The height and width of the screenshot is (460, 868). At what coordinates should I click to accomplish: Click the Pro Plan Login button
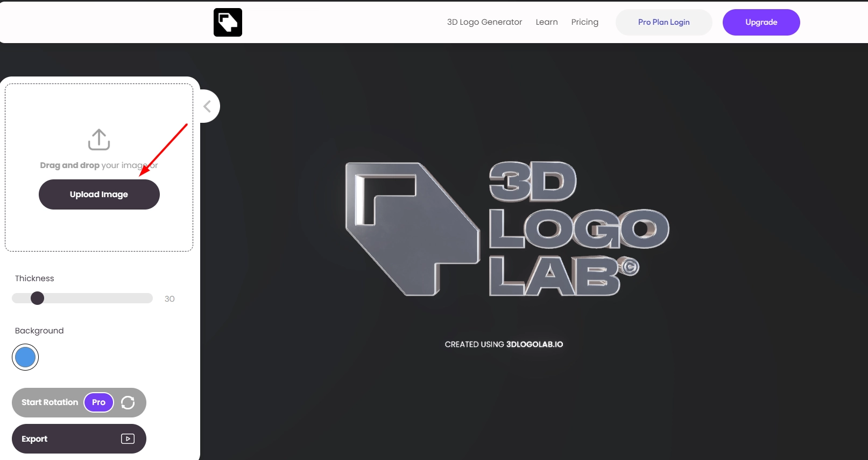(x=664, y=22)
